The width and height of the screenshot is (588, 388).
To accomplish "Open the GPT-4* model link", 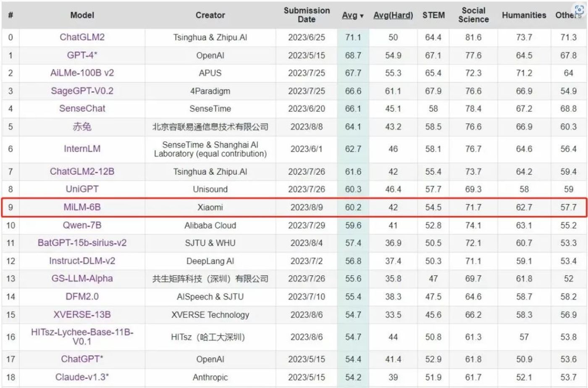I will coord(82,55).
